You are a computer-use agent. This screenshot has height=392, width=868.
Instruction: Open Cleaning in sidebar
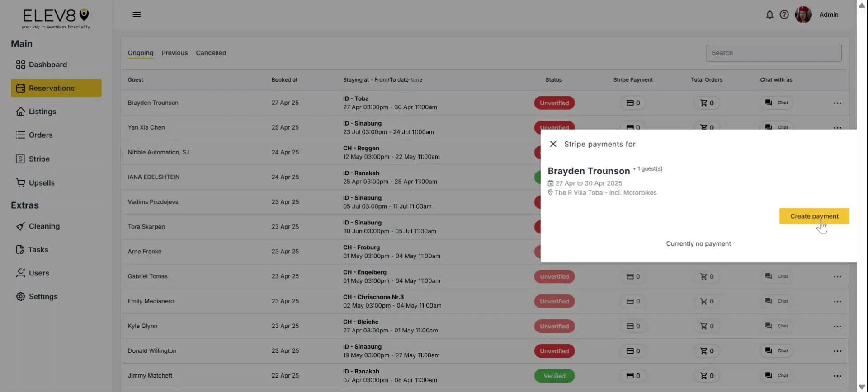point(56,226)
